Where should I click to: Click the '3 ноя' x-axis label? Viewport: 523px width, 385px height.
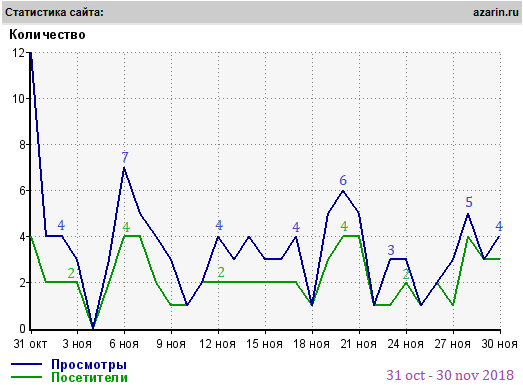[x=77, y=344]
